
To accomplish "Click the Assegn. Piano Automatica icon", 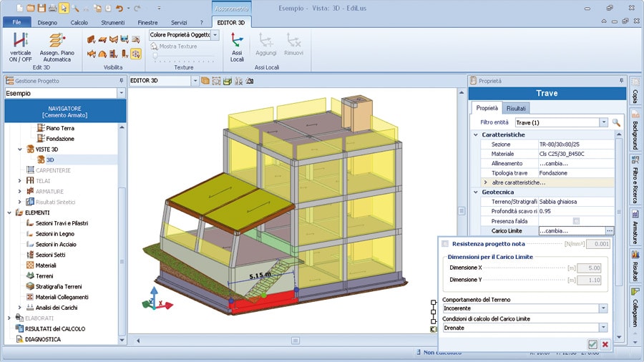I will coord(57,40).
